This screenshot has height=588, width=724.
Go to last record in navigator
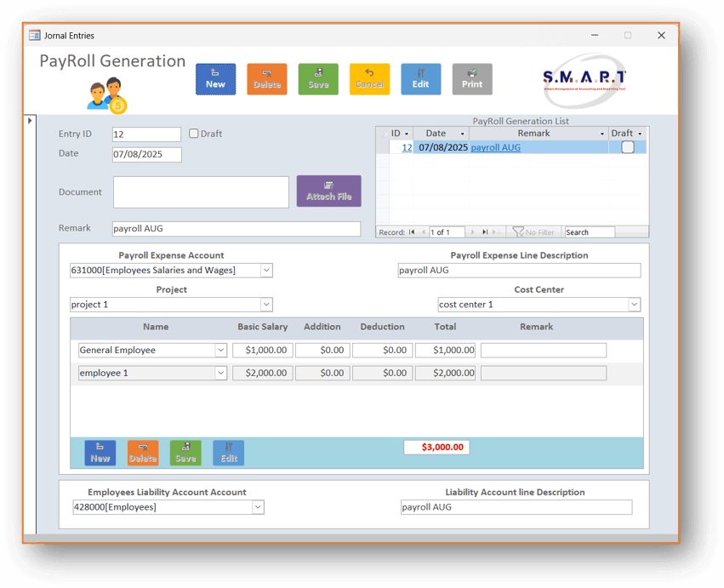click(485, 231)
